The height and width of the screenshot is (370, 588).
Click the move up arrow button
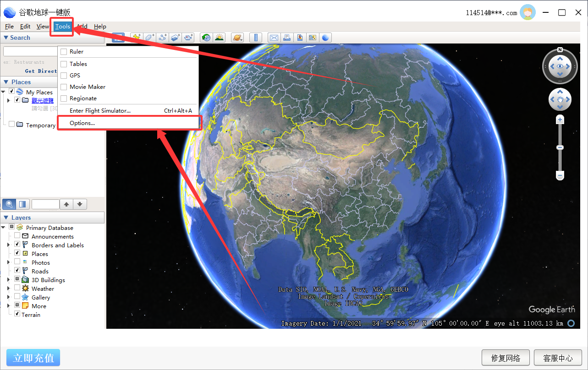coord(66,204)
